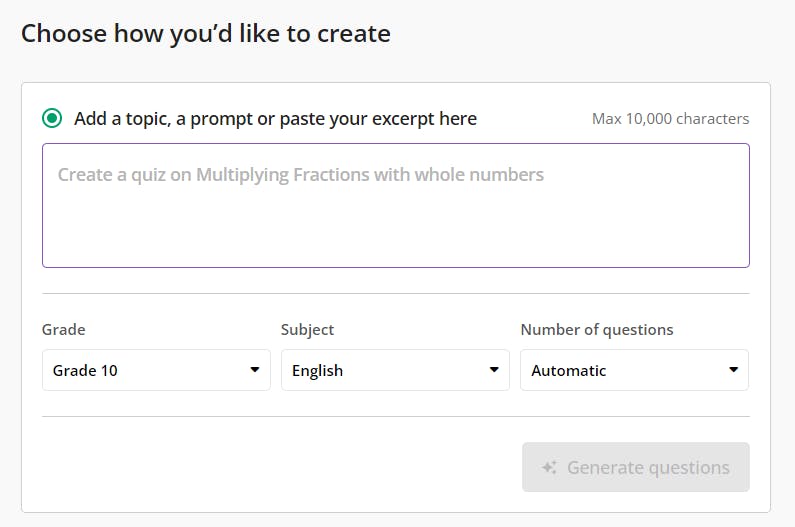The height and width of the screenshot is (527, 795).
Task: Click the 'Multiplying Fractions' placeholder text
Action: tap(283, 175)
